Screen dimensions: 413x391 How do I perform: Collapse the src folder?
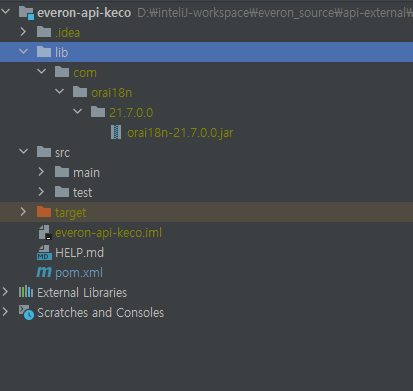coord(23,152)
